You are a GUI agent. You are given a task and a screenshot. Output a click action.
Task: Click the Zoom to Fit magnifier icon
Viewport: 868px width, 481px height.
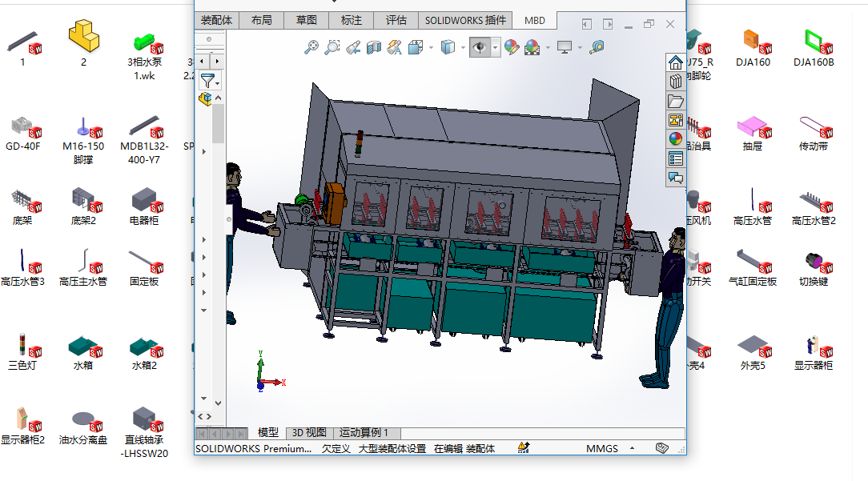click(311, 48)
